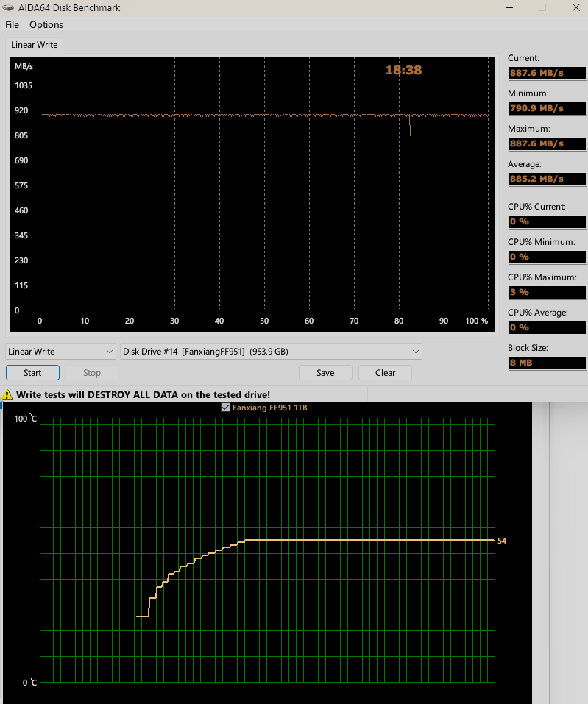The height and width of the screenshot is (704, 588).
Task: Click the 18:38 elapsed time readout
Action: pyautogui.click(x=403, y=70)
